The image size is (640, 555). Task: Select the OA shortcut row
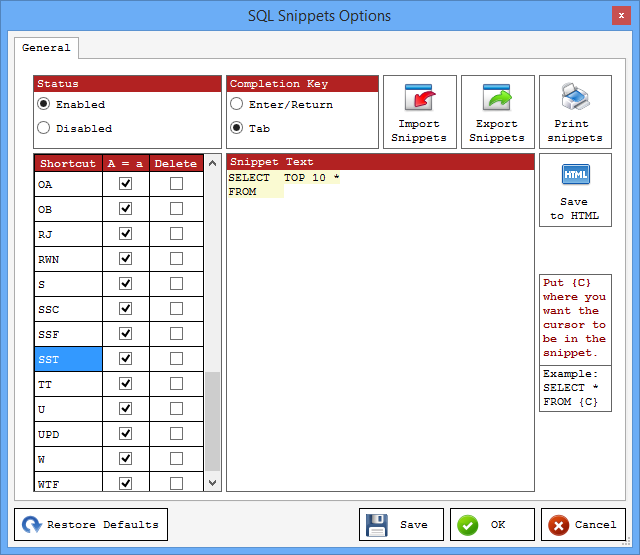pyautogui.click(x=68, y=184)
